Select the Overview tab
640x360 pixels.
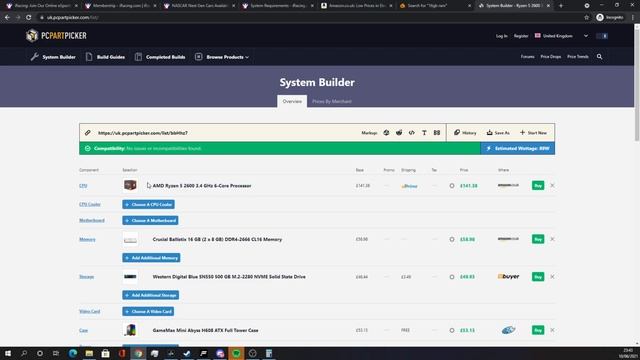coord(292,101)
